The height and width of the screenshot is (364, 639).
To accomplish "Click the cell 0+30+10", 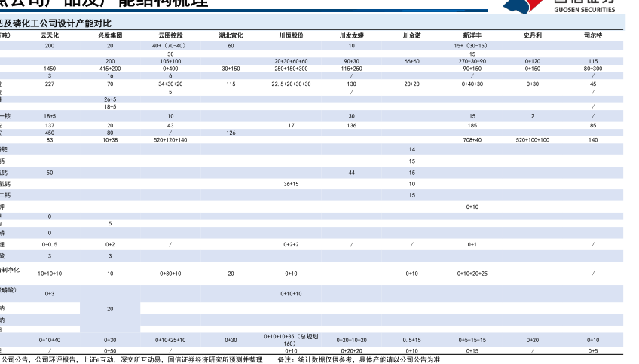I will tap(170, 274).
